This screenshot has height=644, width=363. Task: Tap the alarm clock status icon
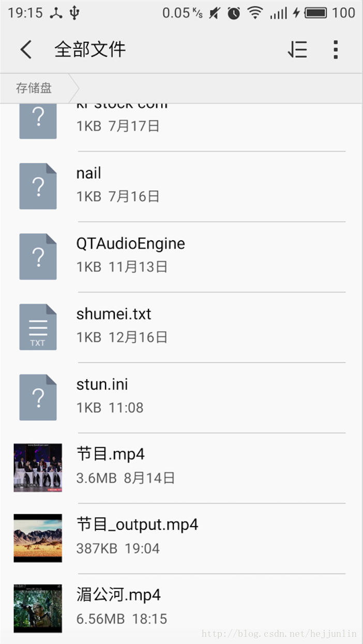pyautogui.click(x=234, y=13)
